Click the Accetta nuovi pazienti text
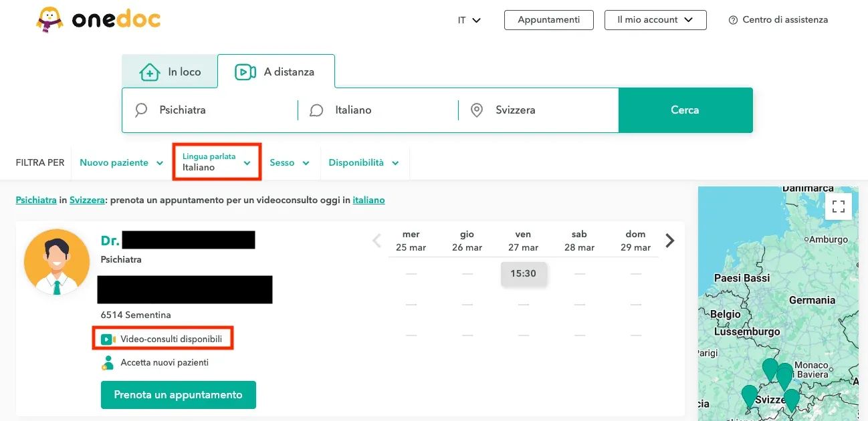The height and width of the screenshot is (421, 868). [165, 363]
